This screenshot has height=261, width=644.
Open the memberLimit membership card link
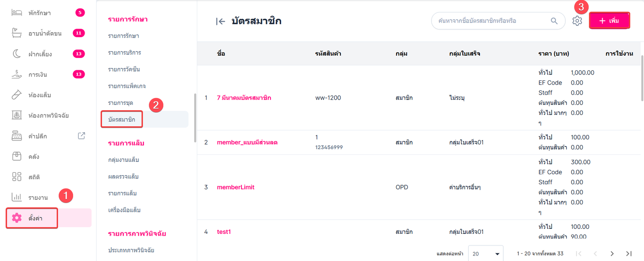[x=236, y=187]
